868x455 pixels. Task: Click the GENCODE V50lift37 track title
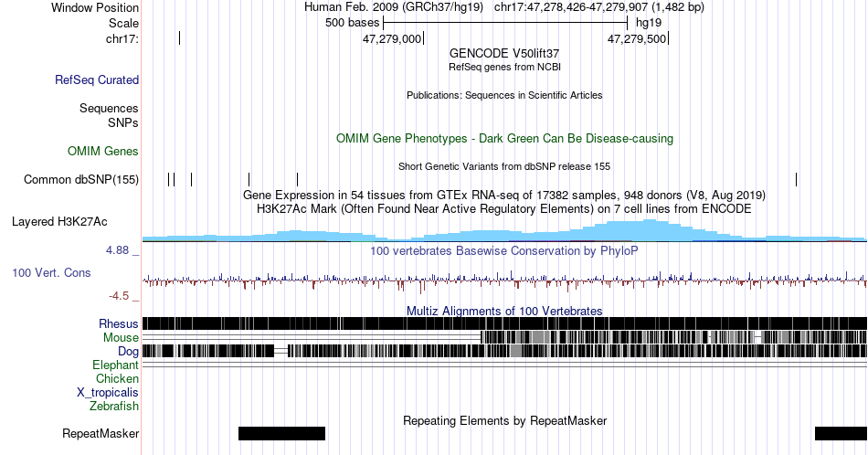coord(504,54)
